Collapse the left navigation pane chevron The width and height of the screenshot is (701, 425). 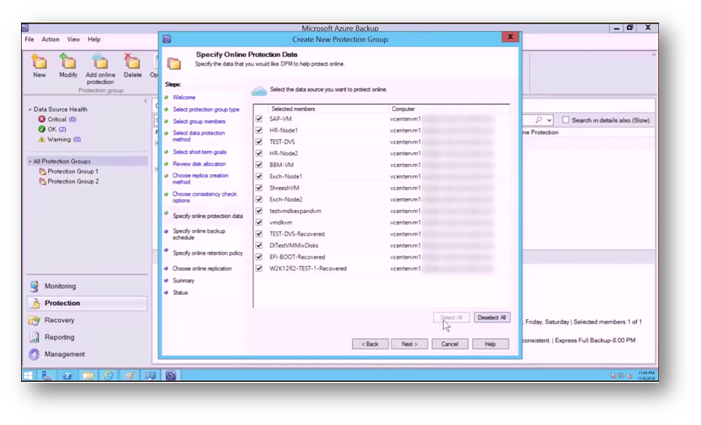click(x=145, y=101)
